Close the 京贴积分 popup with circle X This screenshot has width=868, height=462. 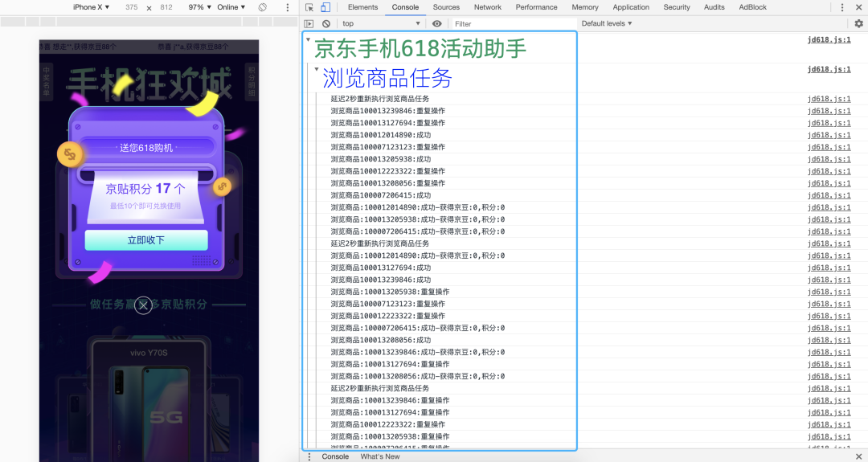(143, 305)
